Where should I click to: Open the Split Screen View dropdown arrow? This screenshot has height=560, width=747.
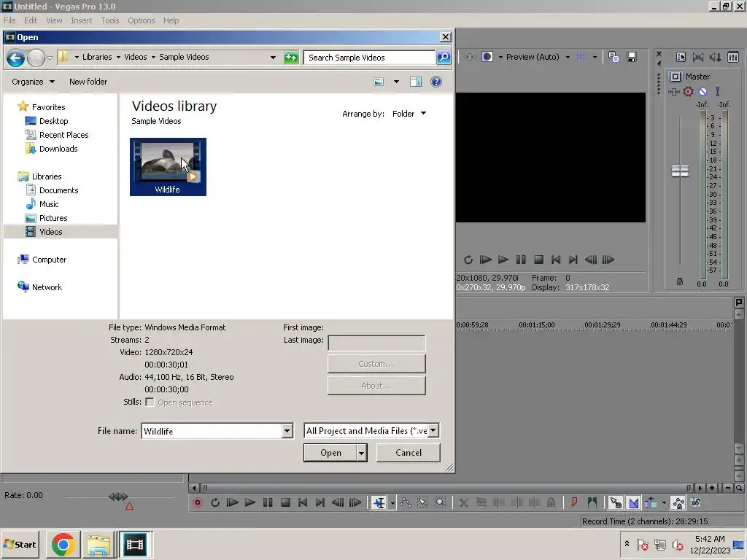tap(500, 57)
